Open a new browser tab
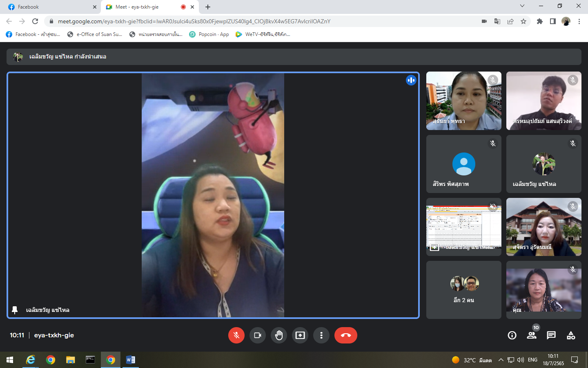The image size is (588, 368). pyautogui.click(x=208, y=7)
